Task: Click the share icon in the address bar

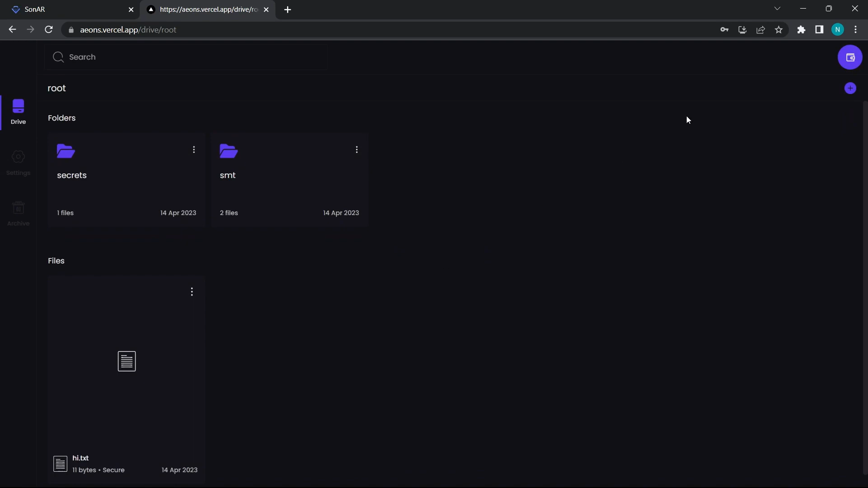Action: click(761, 29)
